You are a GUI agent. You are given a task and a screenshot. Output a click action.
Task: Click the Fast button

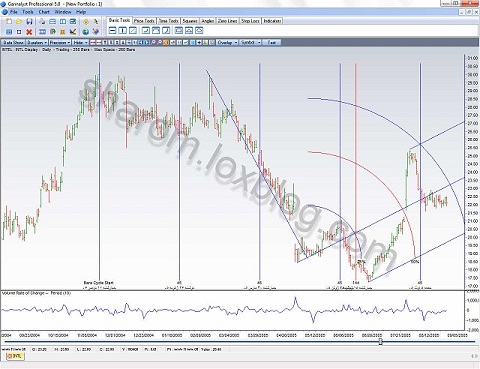point(272,43)
